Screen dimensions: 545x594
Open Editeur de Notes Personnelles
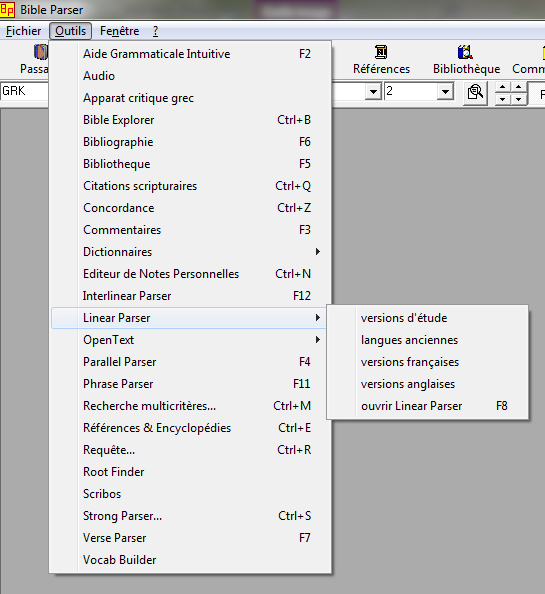point(191,274)
